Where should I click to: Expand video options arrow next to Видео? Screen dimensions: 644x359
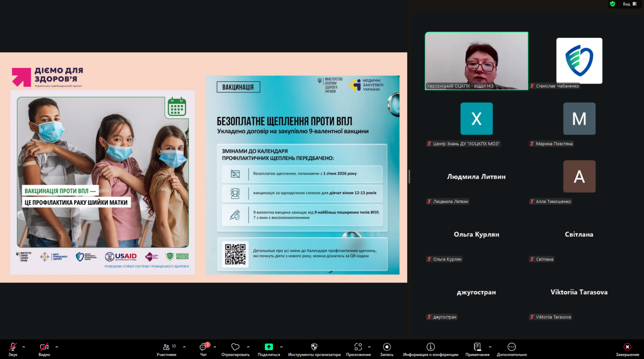point(57,347)
